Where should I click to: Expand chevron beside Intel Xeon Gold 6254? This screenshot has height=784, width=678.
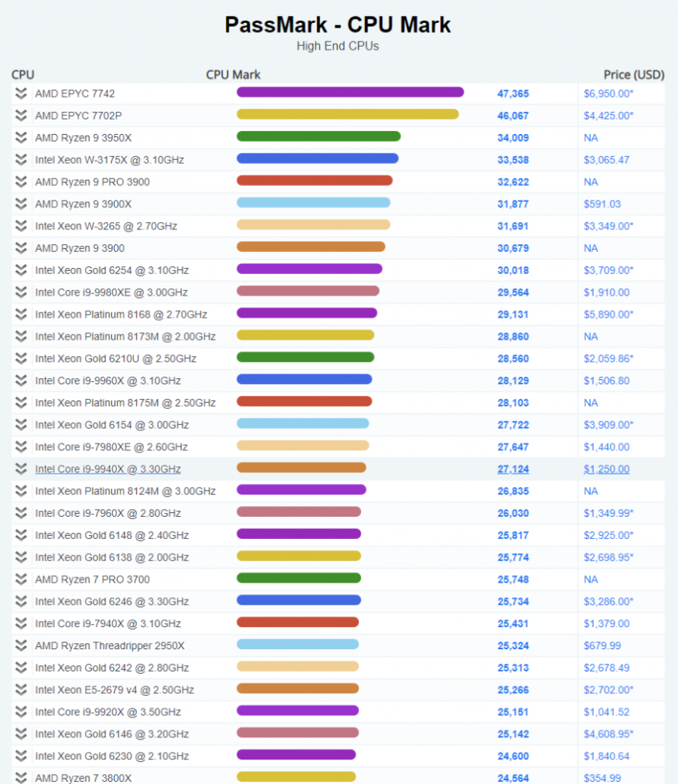point(21,270)
